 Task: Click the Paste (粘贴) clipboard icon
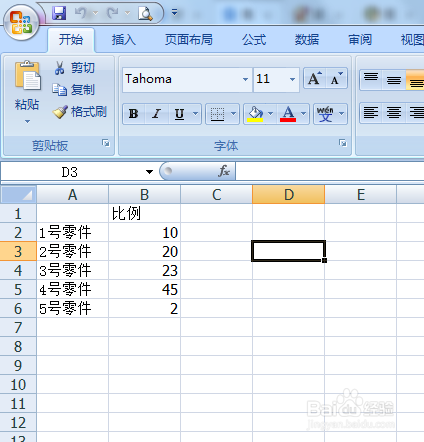pyautogui.click(x=27, y=76)
